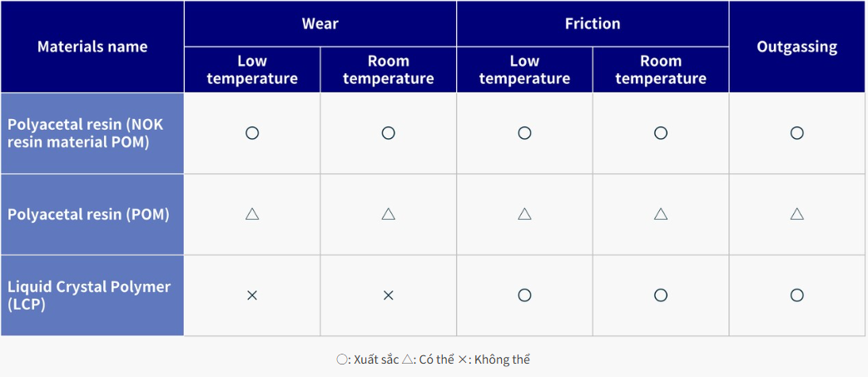Select triangle for POM wear room temperature

388,214
